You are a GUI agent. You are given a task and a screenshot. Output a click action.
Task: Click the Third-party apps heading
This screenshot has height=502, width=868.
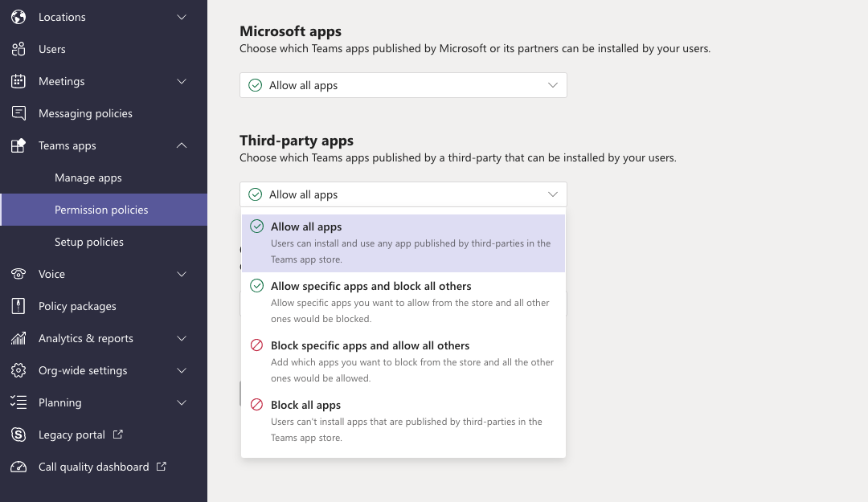pos(297,141)
